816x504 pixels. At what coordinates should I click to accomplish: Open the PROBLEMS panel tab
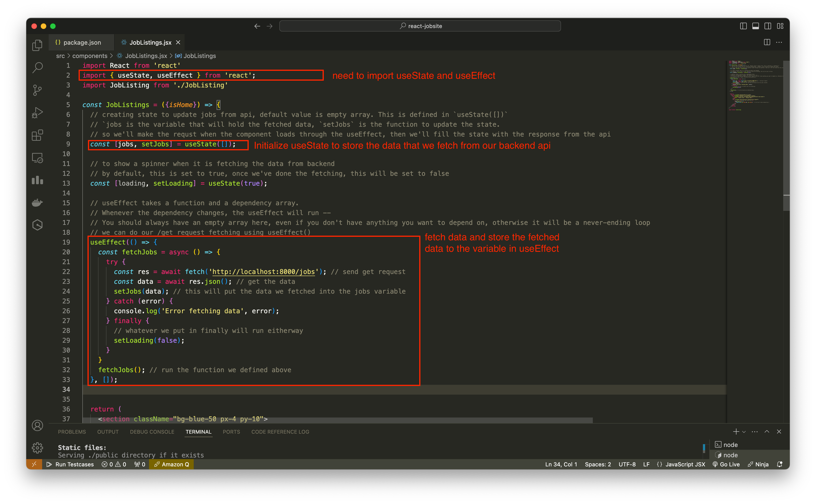point(72,432)
